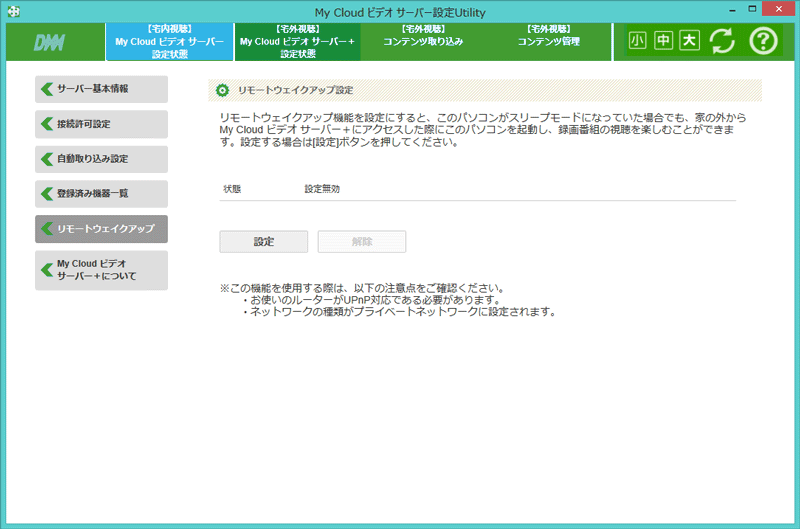Image resolution: width=800 pixels, height=529 pixels.
Task: Click the プライベートネットワーク note line
Action: pyautogui.click(x=399, y=312)
